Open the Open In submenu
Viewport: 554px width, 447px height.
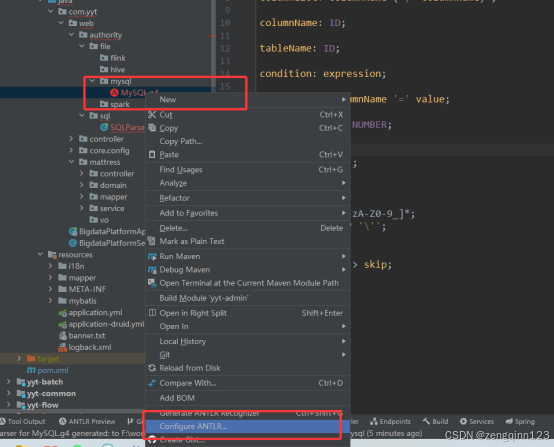click(x=248, y=326)
